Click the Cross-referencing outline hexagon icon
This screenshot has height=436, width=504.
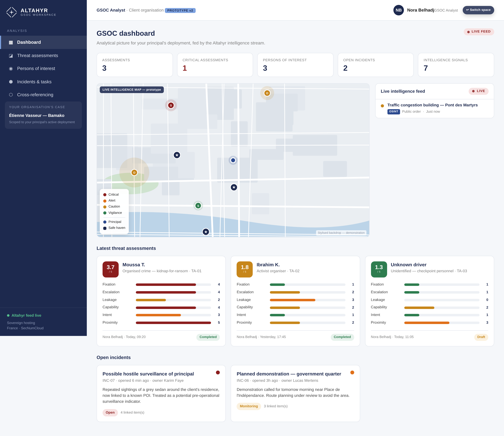[11, 95]
